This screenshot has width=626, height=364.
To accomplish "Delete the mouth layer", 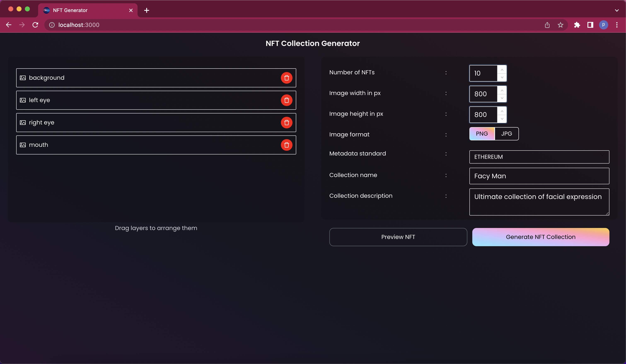I will click(286, 145).
